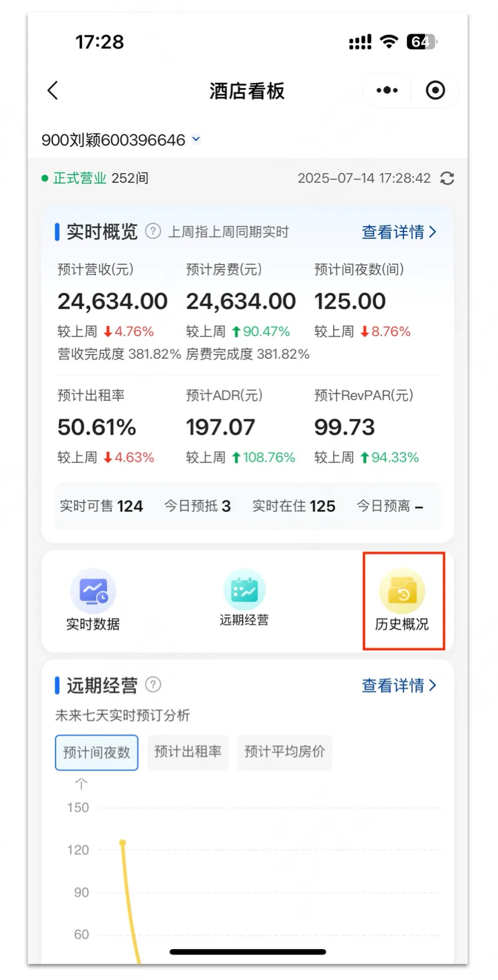Click the 实时在住 125 entry
This screenshot has width=498, height=980.
click(294, 506)
